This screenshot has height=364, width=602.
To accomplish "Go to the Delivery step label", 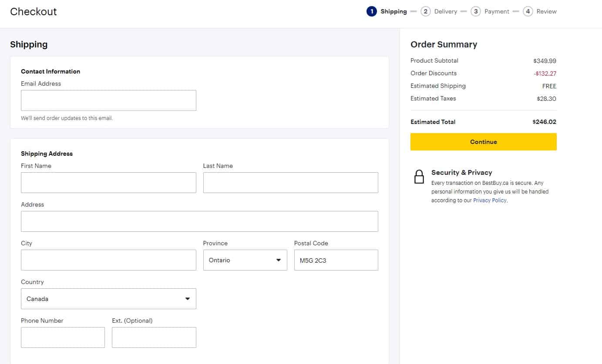I will [445, 12].
